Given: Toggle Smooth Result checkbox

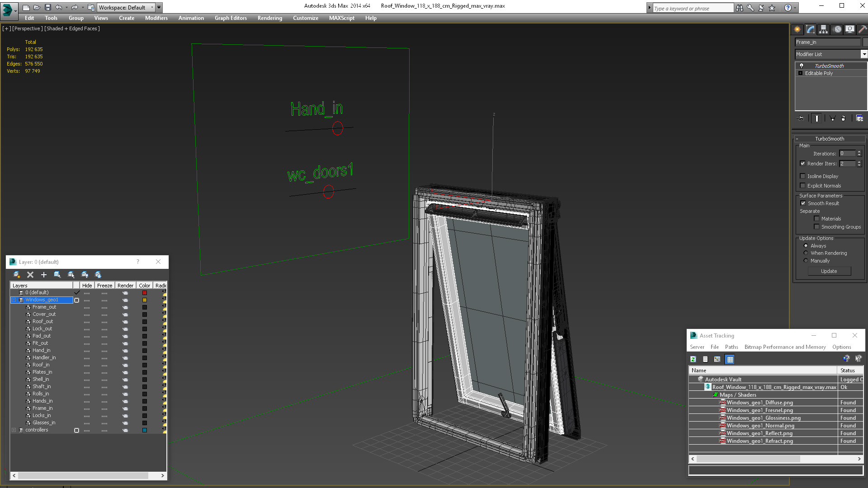Looking at the screenshot, I should pos(803,203).
